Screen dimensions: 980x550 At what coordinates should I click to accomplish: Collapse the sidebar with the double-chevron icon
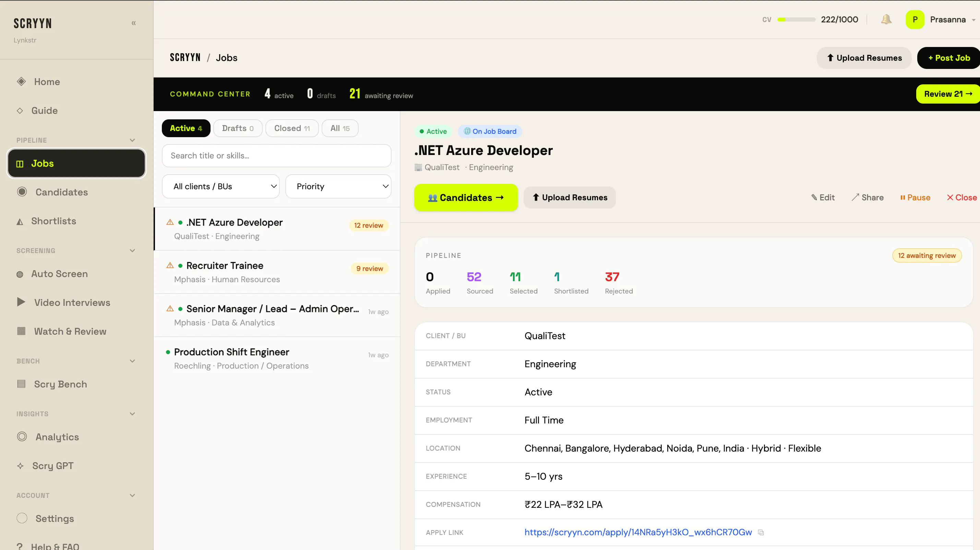coord(133,23)
